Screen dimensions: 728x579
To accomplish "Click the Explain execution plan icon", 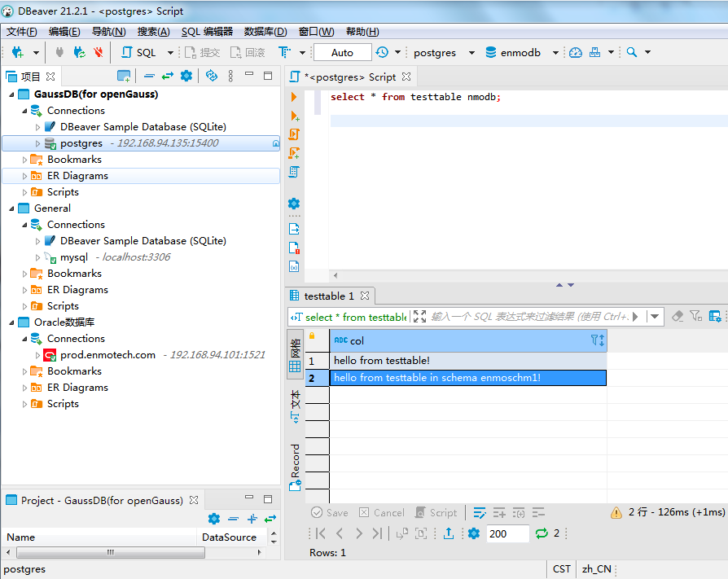I will coord(294,172).
